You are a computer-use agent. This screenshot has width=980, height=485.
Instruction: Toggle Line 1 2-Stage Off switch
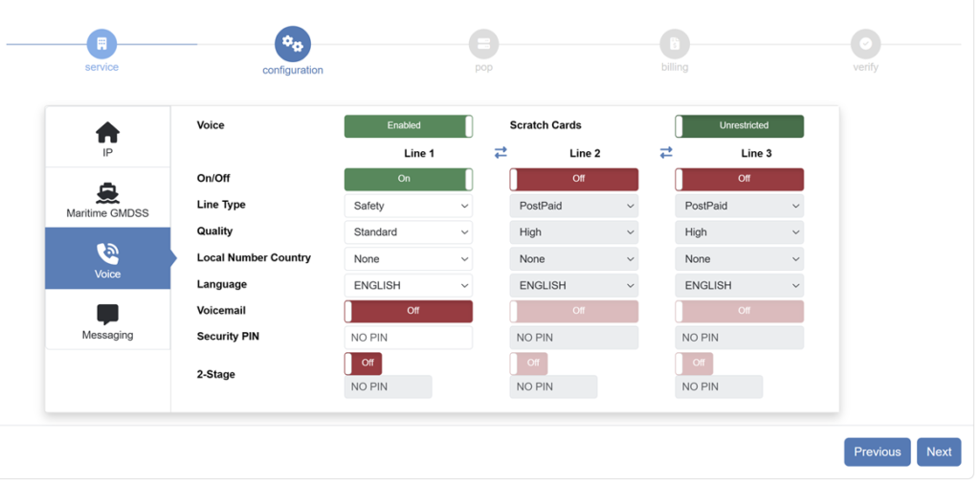[363, 364]
